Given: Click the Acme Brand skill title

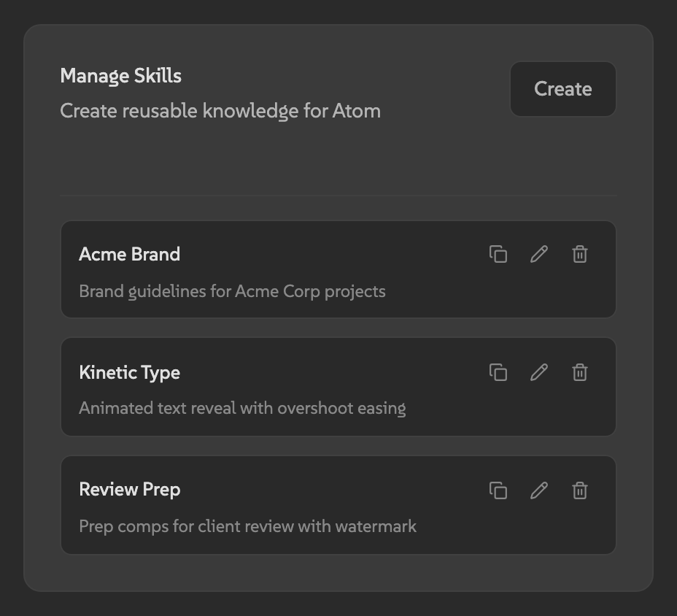Looking at the screenshot, I should (x=129, y=254).
